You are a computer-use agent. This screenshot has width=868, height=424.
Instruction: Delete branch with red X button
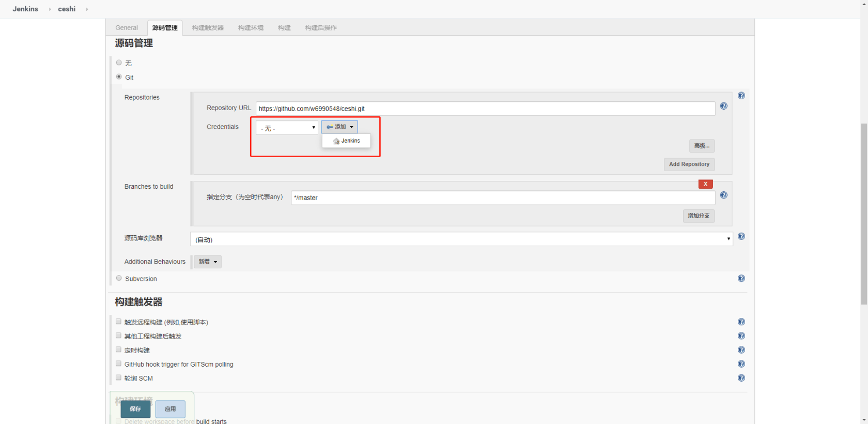(x=706, y=184)
